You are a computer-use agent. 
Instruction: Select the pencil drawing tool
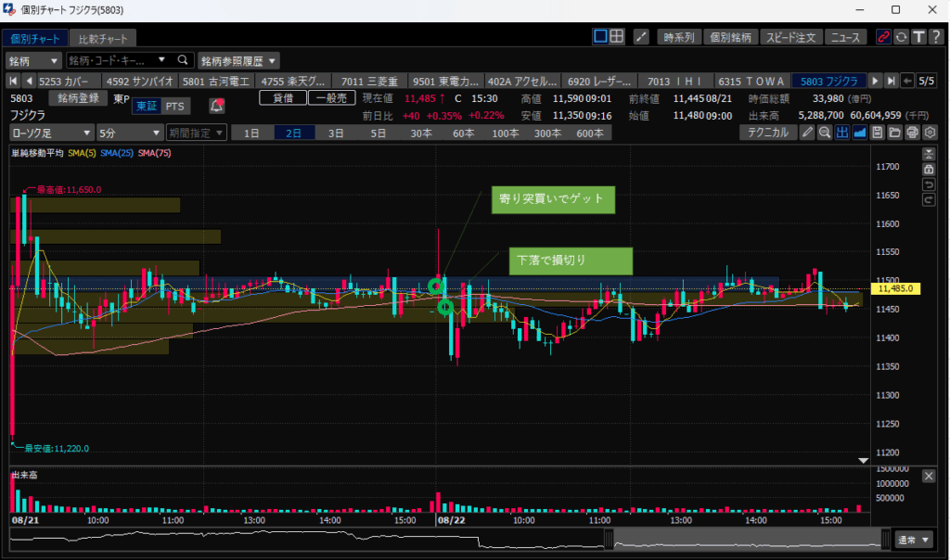807,133
